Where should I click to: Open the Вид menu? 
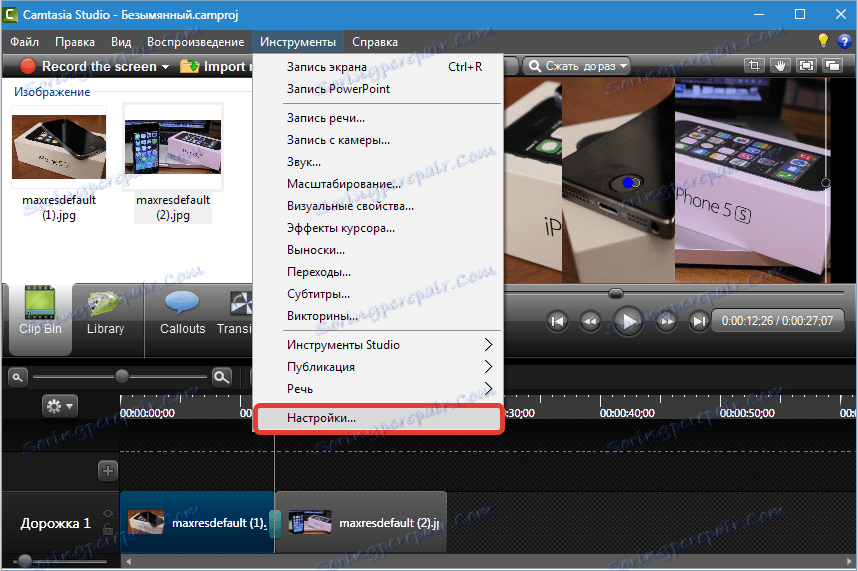click(121, 42)
